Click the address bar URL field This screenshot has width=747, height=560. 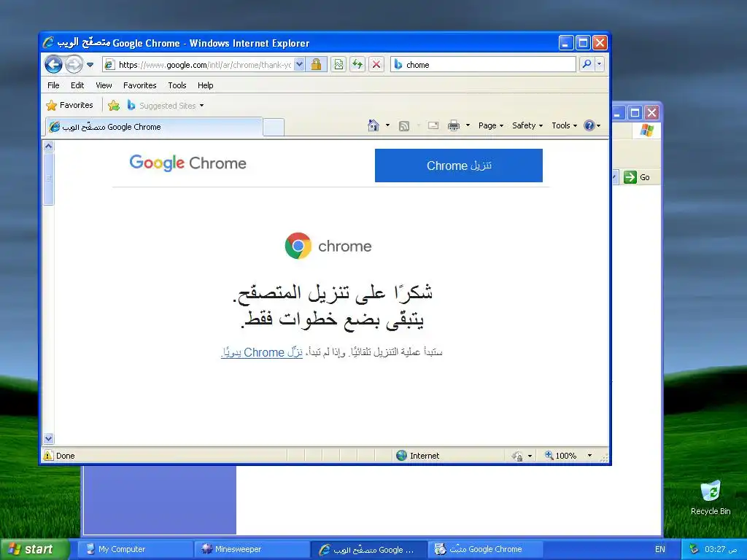coord(205,65)
